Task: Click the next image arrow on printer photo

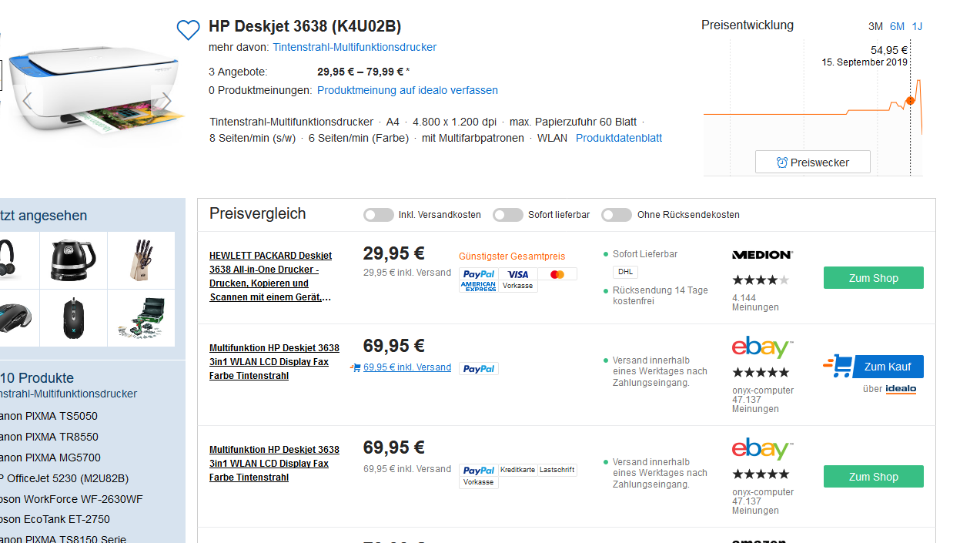Action: point(166,101)
